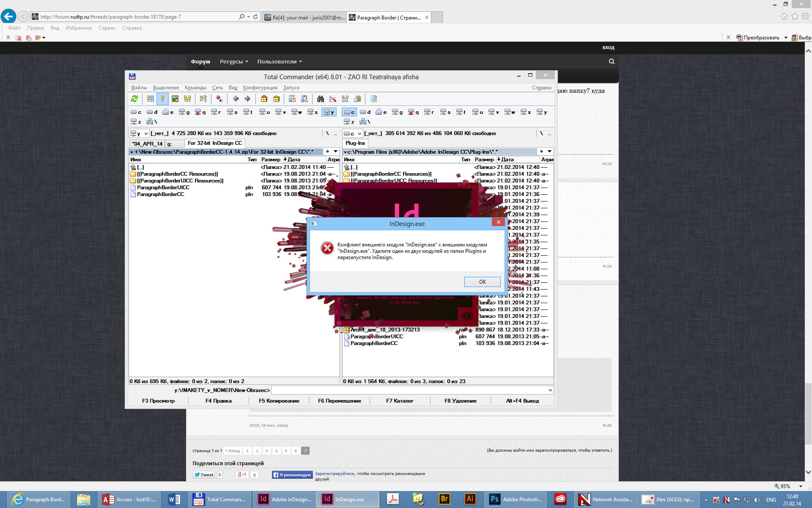Expand the command line history dropdown

click(550, 390)
